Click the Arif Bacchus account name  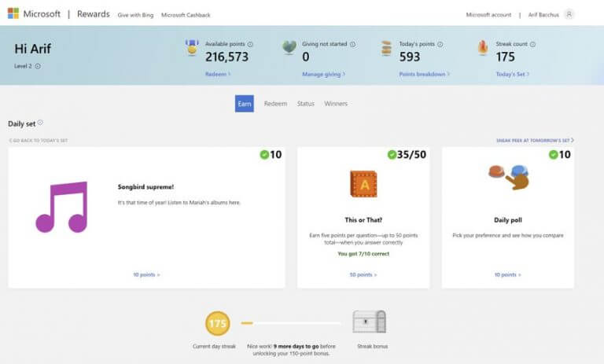[x=543, y=15]
